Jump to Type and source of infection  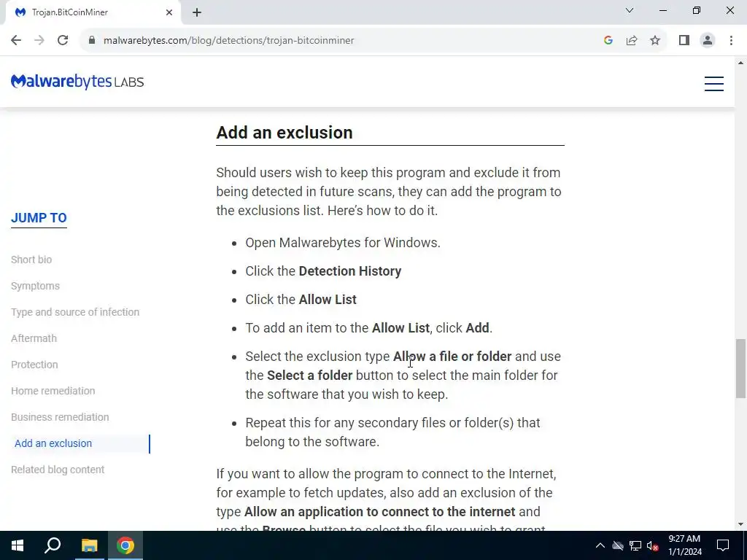75,312
